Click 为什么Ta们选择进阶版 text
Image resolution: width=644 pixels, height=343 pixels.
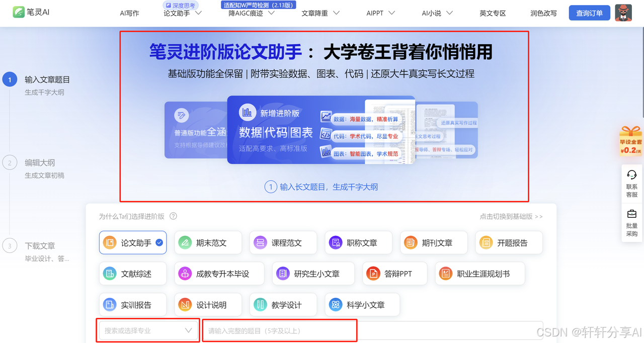pos(131,216)
